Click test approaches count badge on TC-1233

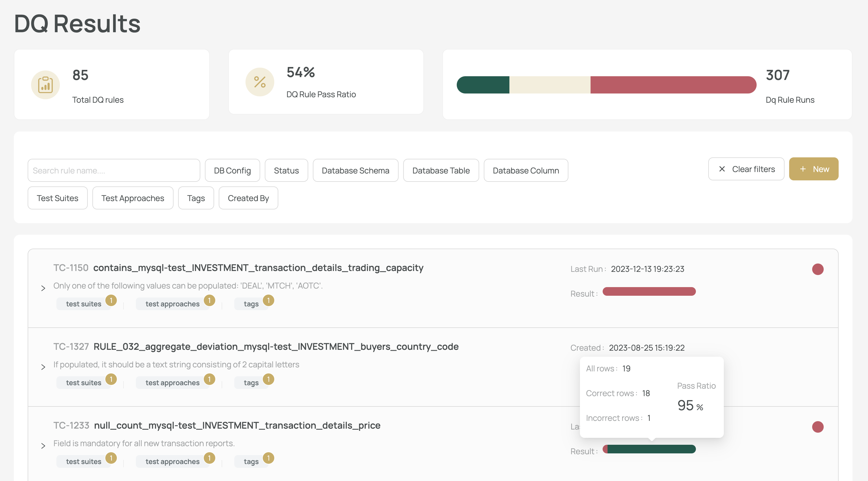click(210, 458)
